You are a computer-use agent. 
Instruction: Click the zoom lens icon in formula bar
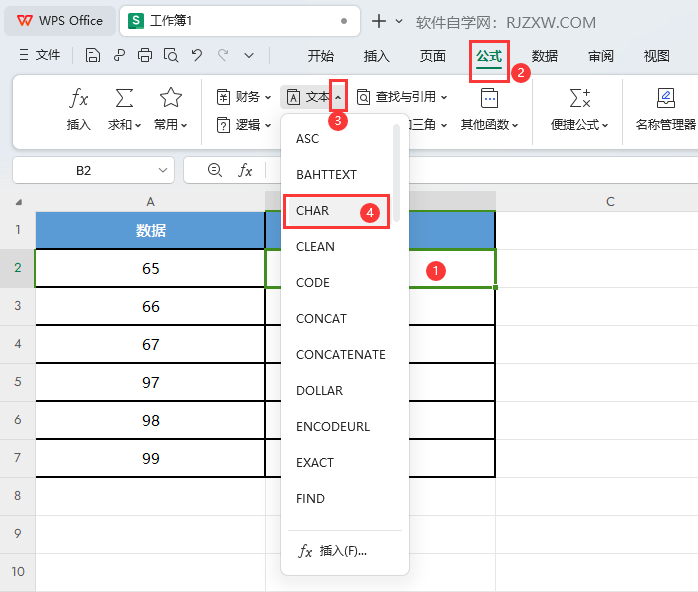[x=215, y=170]
